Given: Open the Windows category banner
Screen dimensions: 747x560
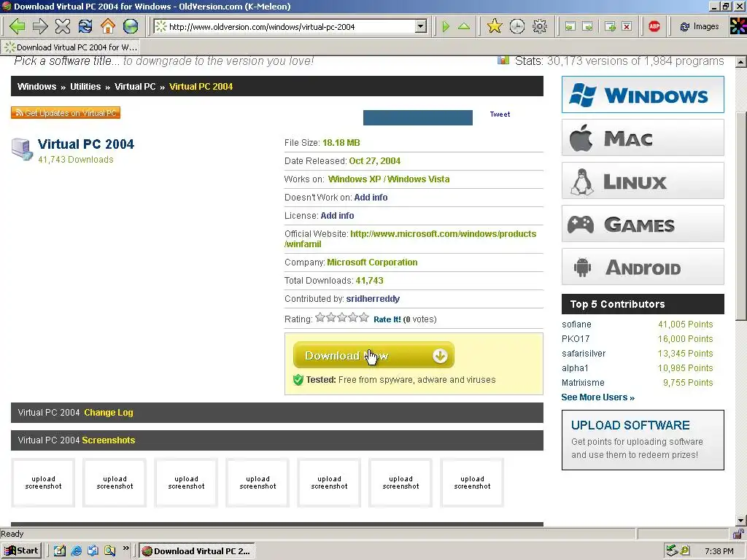Looking at the screenshot, I should tap(643, 94).
